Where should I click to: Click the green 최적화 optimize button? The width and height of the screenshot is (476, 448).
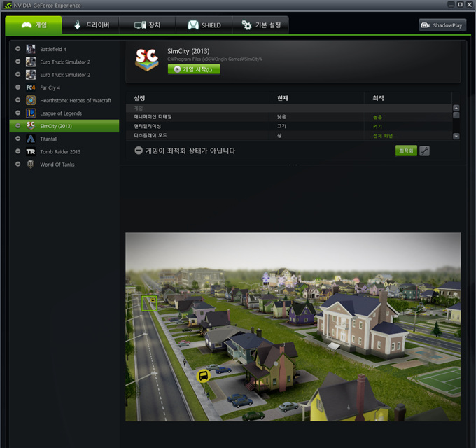[x=405, y=150]
